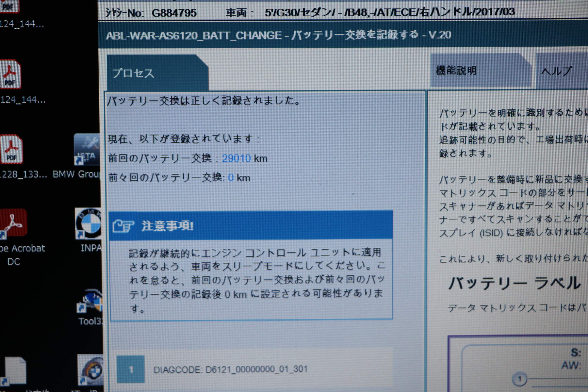Open the PDF file named 228_133

click(x=11, y=149)
